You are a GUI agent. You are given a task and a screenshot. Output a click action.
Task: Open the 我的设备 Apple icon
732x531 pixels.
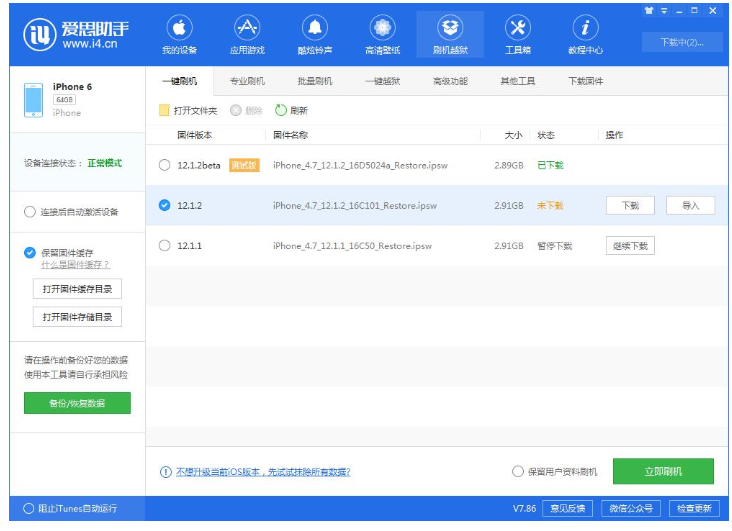[179, 27]
